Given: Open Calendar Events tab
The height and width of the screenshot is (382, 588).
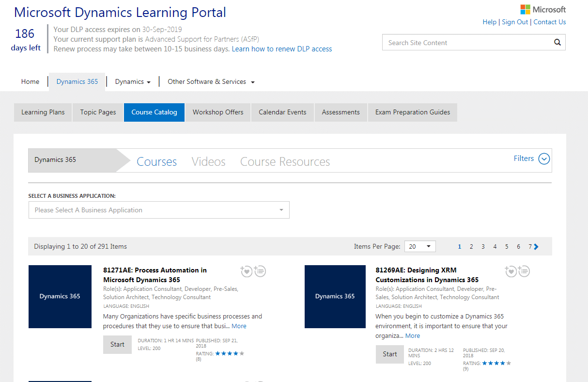Looking at the screenshot, I should pyautogui.click(x=282, y=112).
